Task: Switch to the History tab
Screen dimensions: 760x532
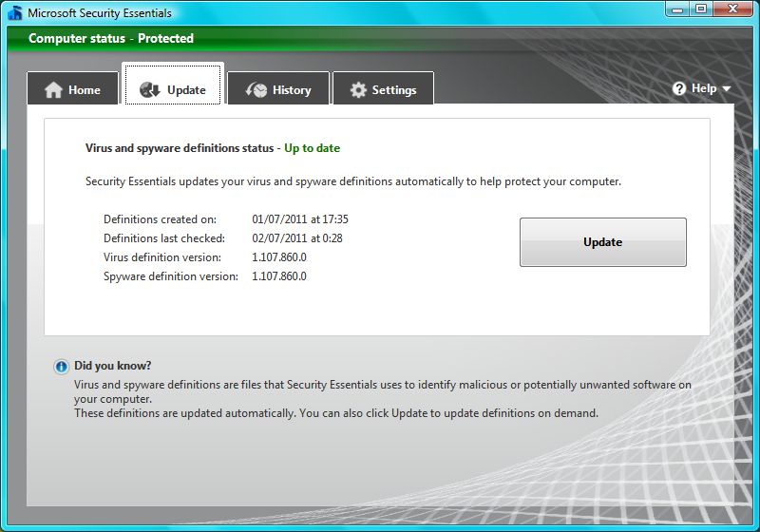Action: (x=278, y=88)
